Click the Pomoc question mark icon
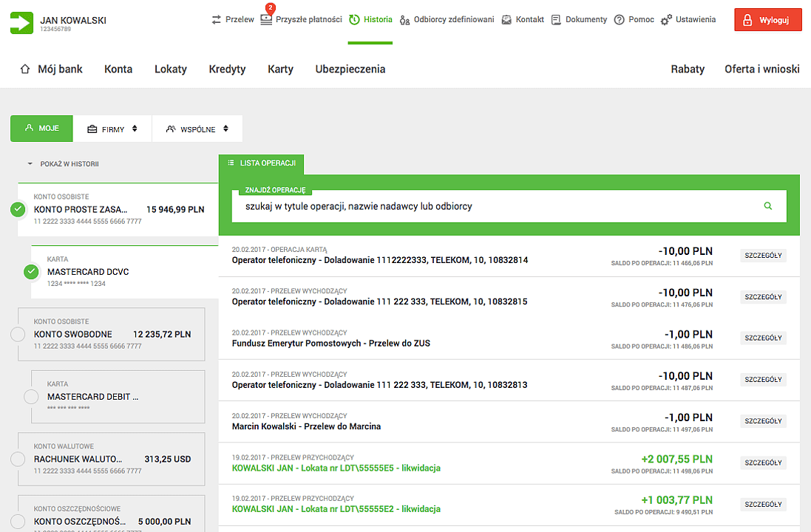Screen dimensions: 811x532 (619, 20)
